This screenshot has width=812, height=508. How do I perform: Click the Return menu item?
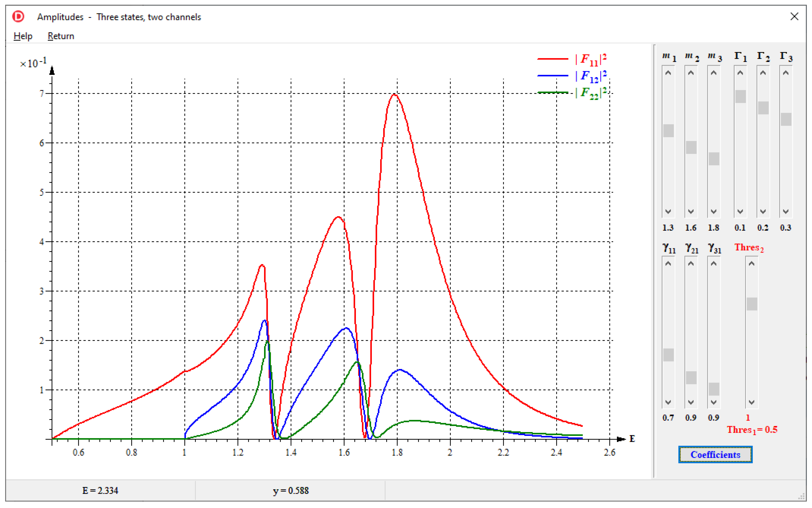click(61, 36)
